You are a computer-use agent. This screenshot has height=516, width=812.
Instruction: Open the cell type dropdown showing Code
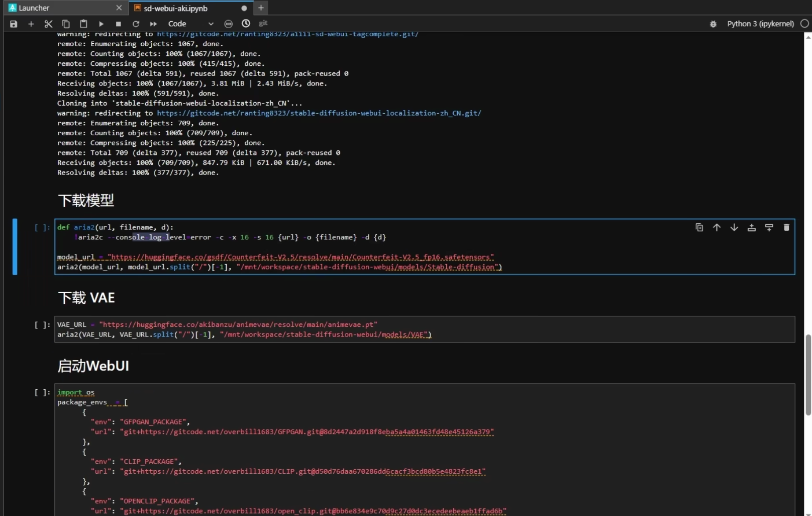190,24
